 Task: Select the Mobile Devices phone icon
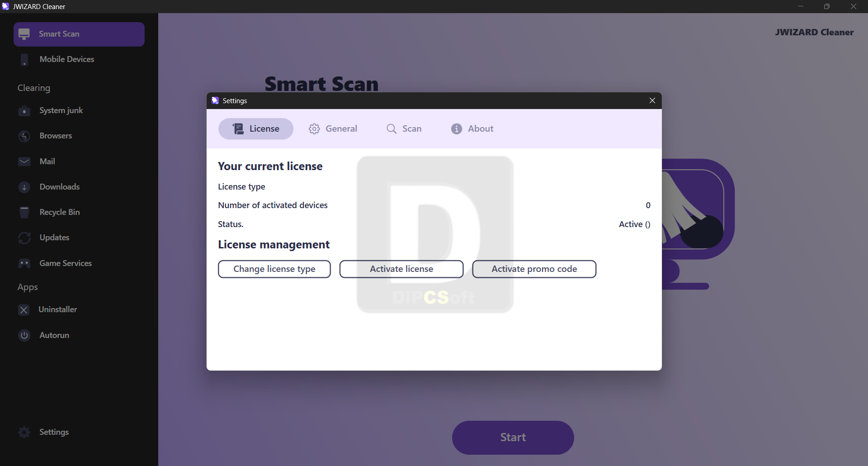(24, 60)
